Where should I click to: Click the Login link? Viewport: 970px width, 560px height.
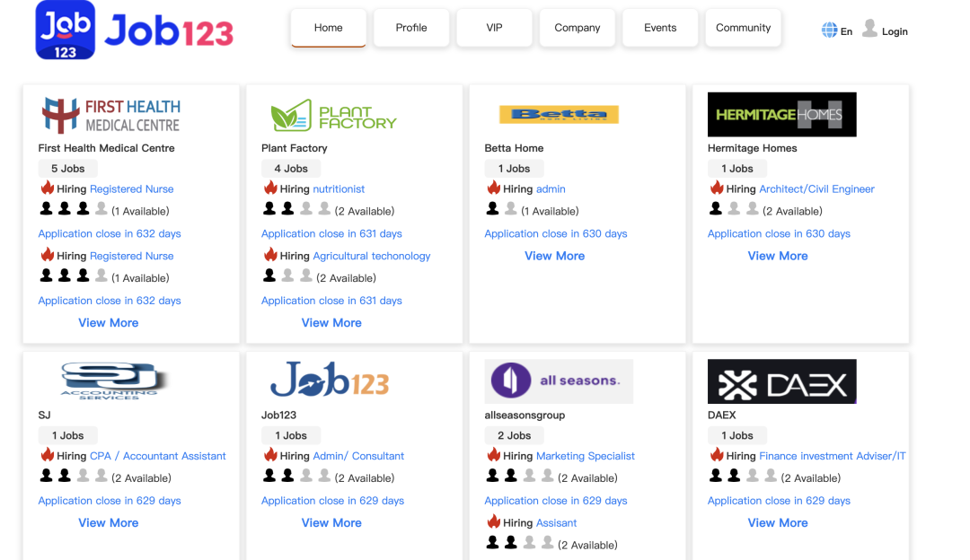[x=895, y=31]
